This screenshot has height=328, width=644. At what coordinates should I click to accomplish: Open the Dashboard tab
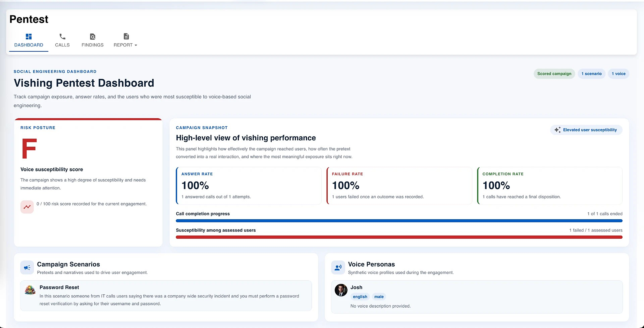tap(29, 41)
